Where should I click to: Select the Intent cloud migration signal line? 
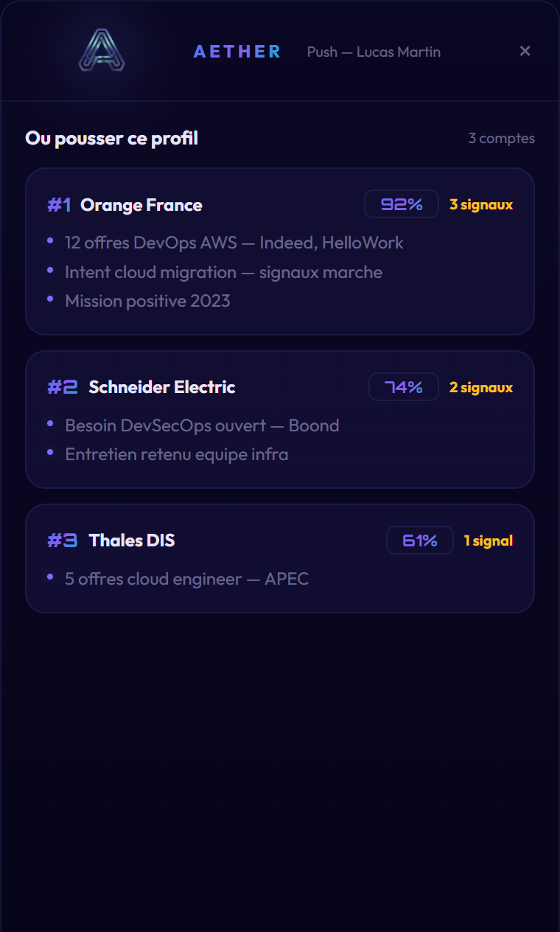223,272
